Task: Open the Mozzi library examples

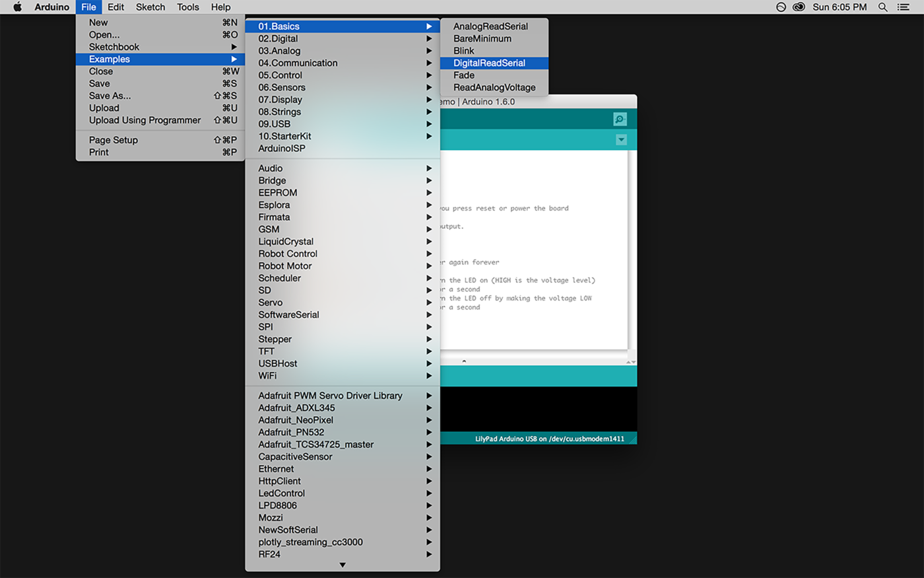Action: pos(343,518)
